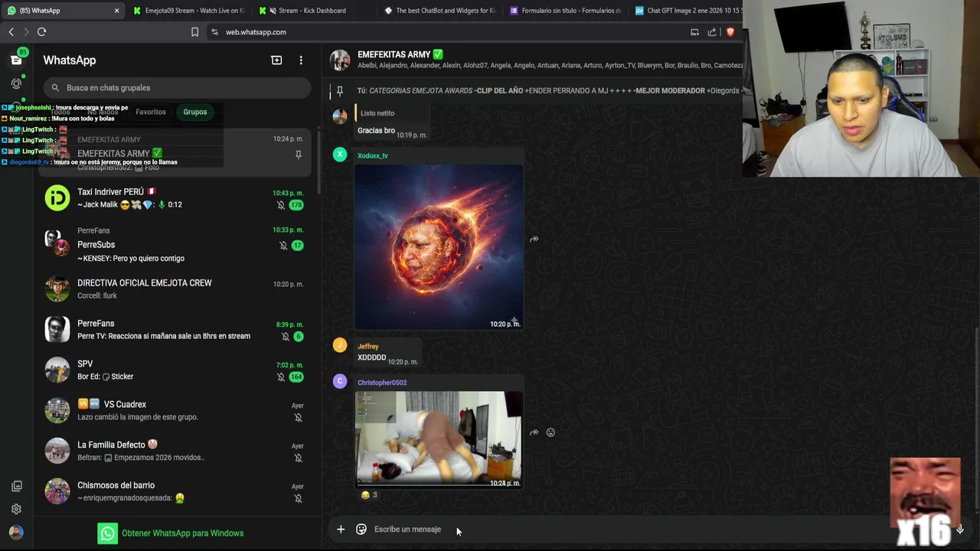This screenshot has height=551, width=980.
Task: Click muted icon on Taxi Indriver PERÚ chat
Action: (281, 205)
